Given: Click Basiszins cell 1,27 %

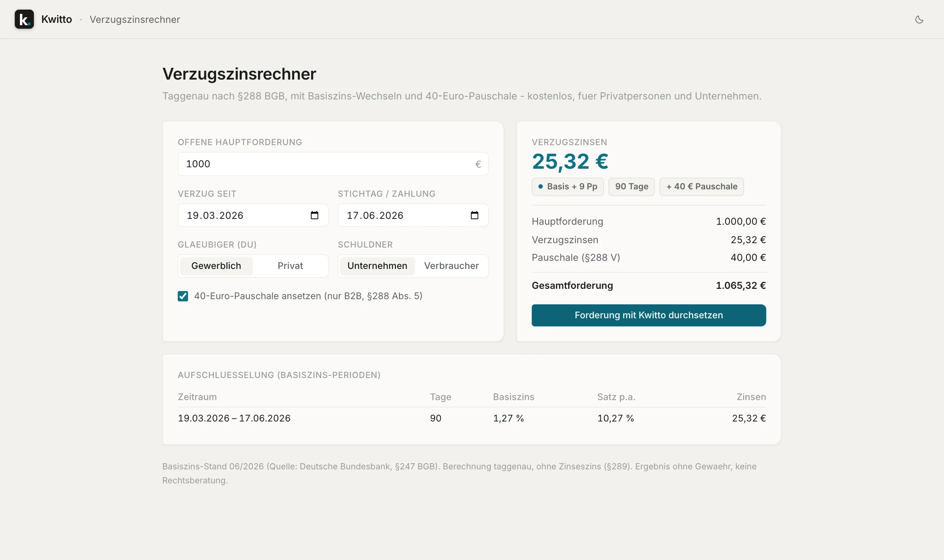Looking at the screenshot, I should coord(508,418).
